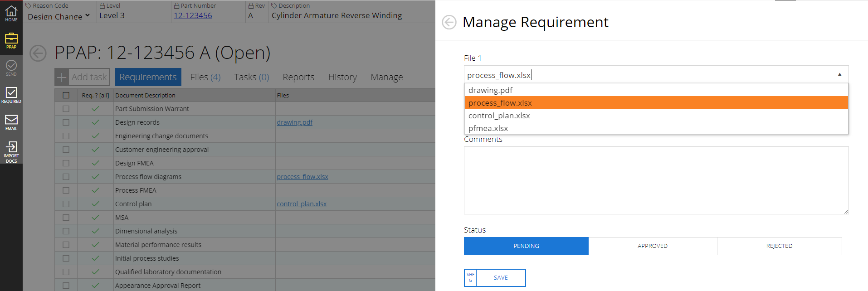Screen dimensions: 868x291
Task: Set status to PENDING
Action: click(526, 246)
